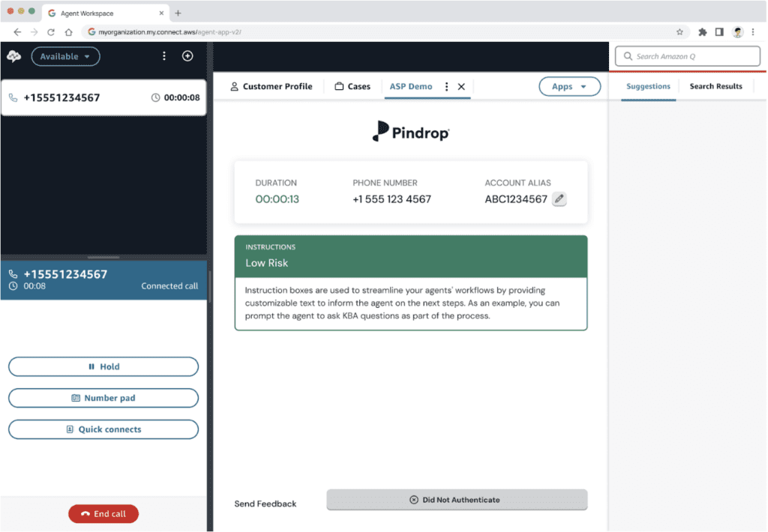
Task: Open the three-dot menu beside Available status
Action: pyautogui.click(x=164, y=56)
